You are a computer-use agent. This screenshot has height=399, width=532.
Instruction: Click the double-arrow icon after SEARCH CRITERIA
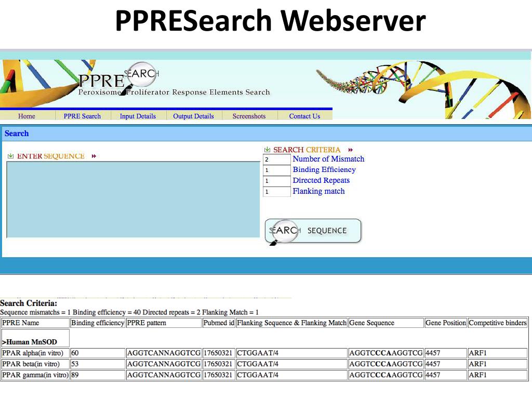pyautogui.click(x=351, y=150)
